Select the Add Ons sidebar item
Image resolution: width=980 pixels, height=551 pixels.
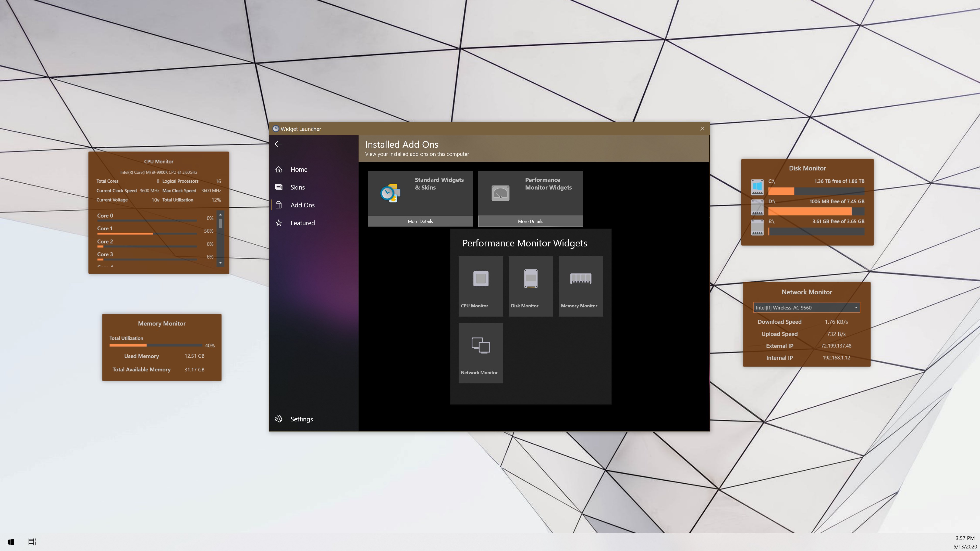302,205
